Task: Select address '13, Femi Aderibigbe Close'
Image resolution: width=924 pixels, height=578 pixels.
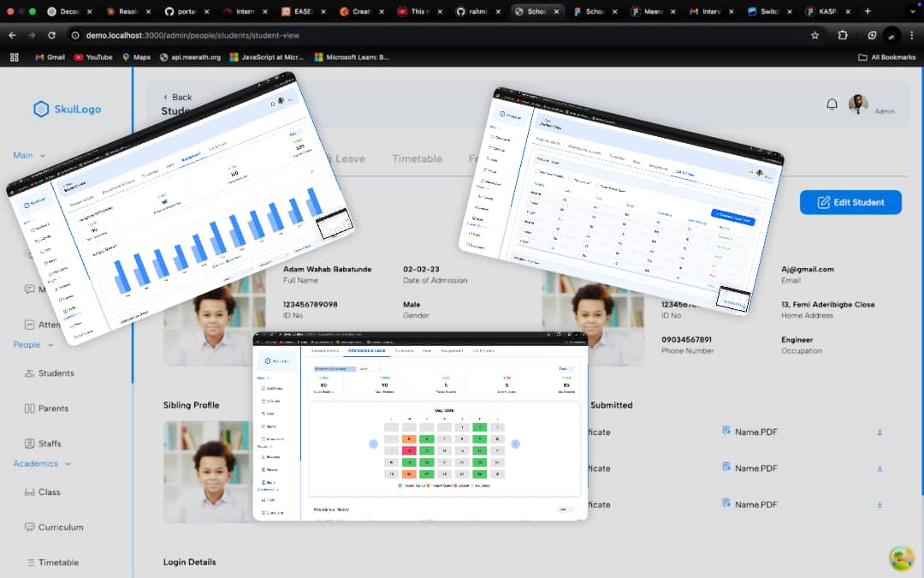Action: click(828, 304)
